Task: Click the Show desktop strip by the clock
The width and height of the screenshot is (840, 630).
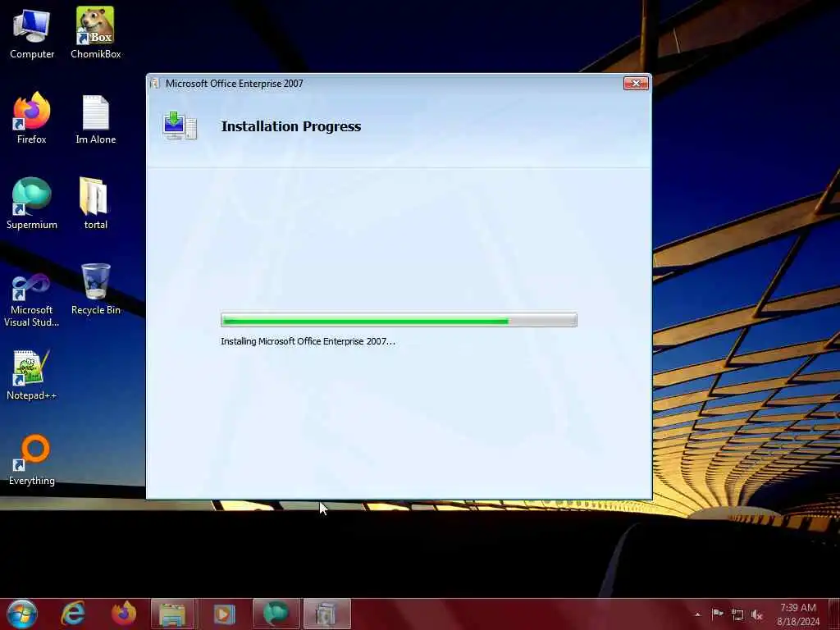Action: 834,614
